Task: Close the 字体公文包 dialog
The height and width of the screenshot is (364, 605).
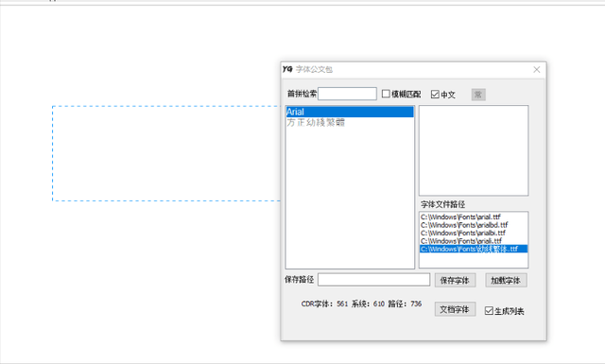Action: click(x=536, y=69)
